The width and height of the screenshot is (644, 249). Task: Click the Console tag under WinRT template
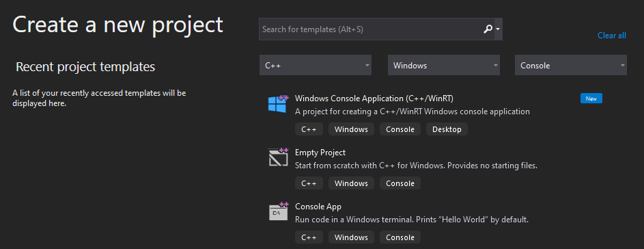point(400,129)
